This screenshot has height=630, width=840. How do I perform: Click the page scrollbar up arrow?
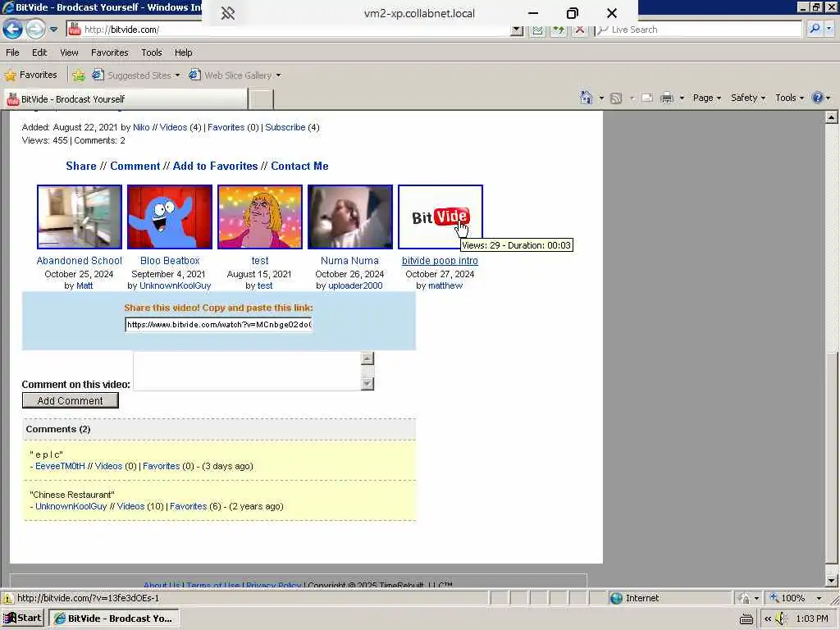(x=832, y=117)
